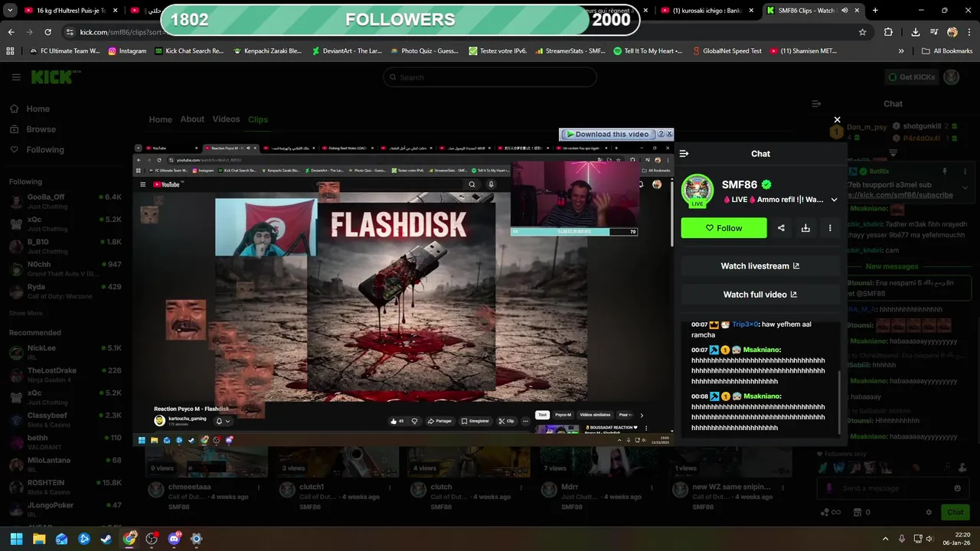Screen dimensions: 980x551
Task: Reload the page in Chrome
Action: pos(47,32)
